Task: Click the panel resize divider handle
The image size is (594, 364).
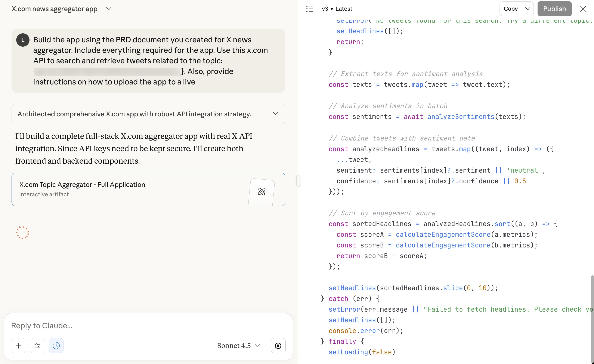Action: 298,181
